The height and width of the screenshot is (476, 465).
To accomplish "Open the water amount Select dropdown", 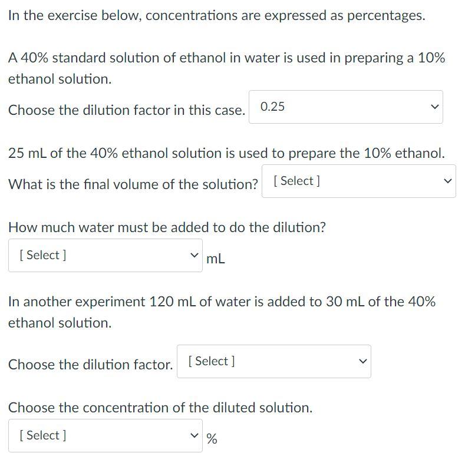I will [105, 254].
